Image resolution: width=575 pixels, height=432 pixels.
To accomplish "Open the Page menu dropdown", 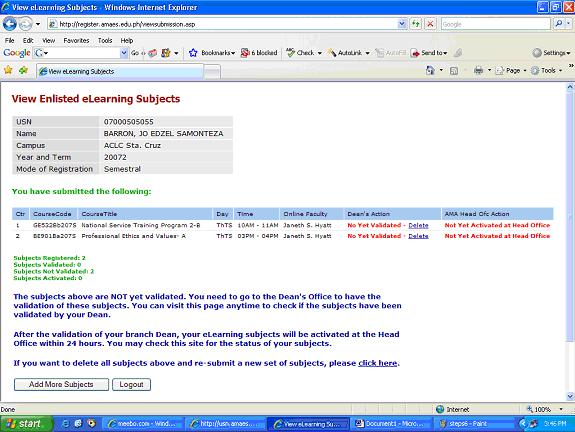I will coord(510,70).
